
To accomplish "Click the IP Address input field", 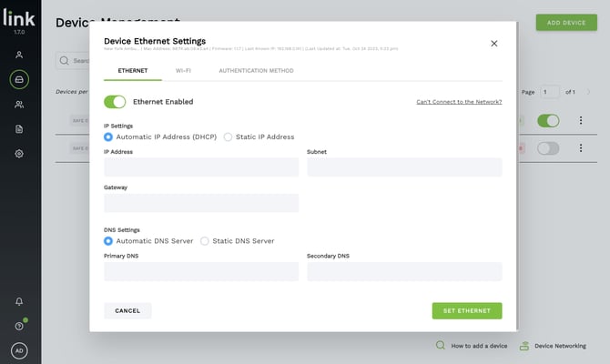I will click(x=201, y=167).
